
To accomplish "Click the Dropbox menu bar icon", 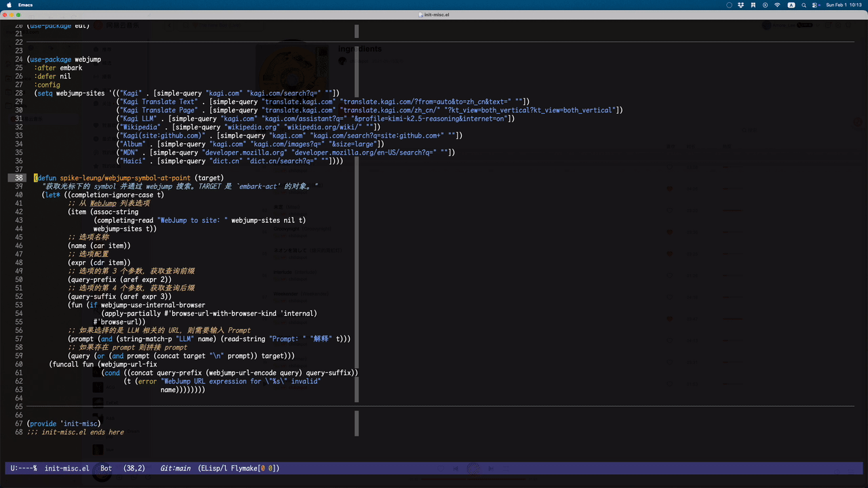I will (741, 5).
